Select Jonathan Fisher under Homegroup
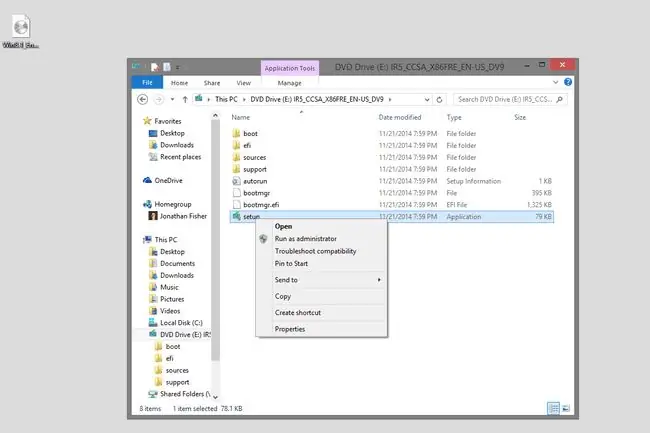650x433 pixels. (178, 216)
